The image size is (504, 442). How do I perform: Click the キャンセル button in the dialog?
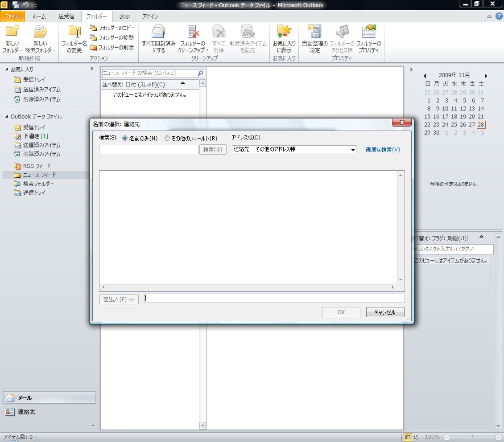tap(385, 312)
